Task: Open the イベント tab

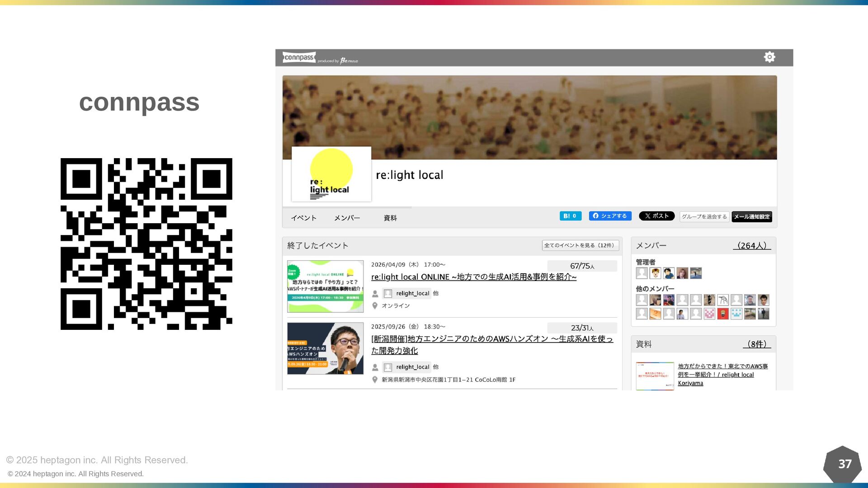Action: click(x=303, y=218)
